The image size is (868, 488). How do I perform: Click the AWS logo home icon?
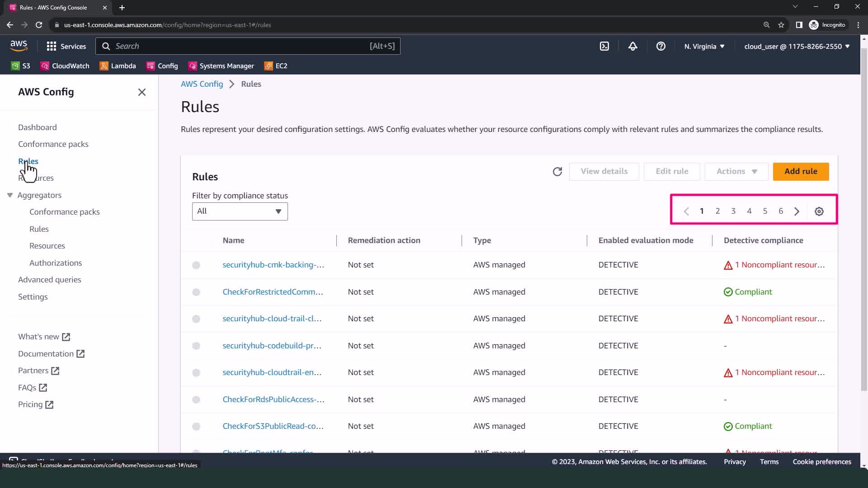coord(19,46)
